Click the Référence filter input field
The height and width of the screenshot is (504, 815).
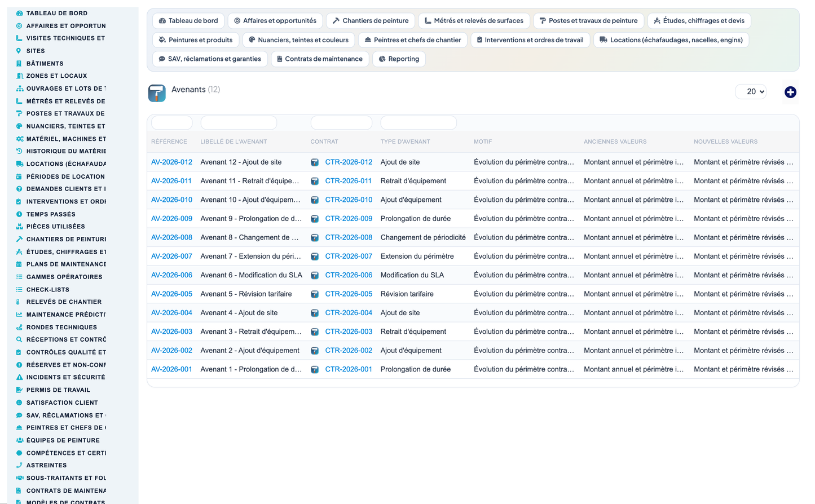pos(171,122)
